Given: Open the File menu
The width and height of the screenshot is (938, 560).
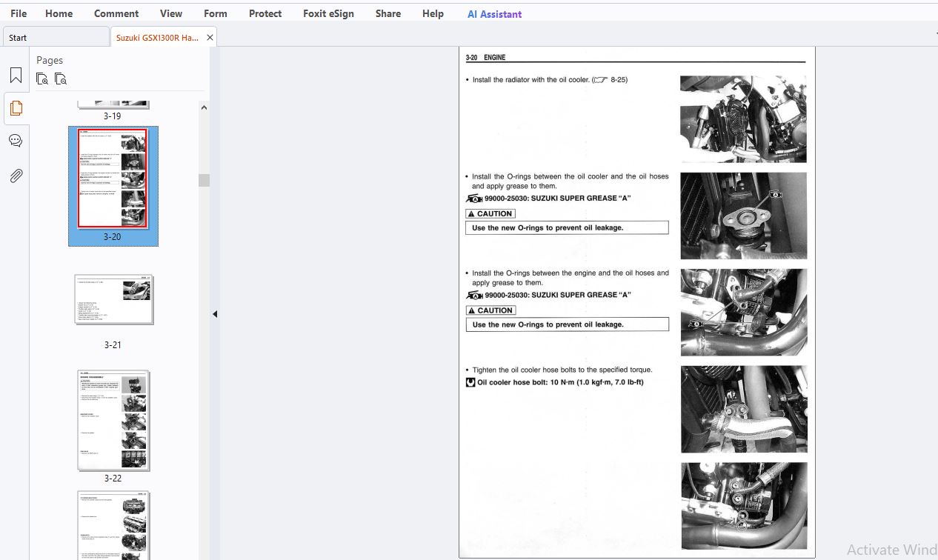Looking at the screenshot, I should (x=19, y=13).
